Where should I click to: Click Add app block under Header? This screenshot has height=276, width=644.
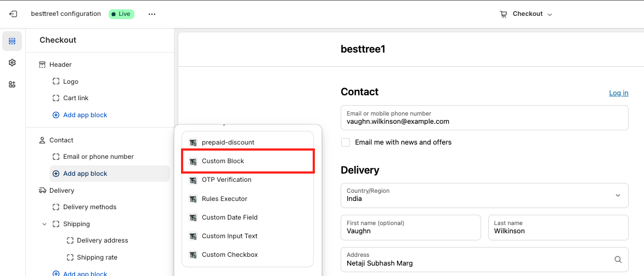[84, 115]
